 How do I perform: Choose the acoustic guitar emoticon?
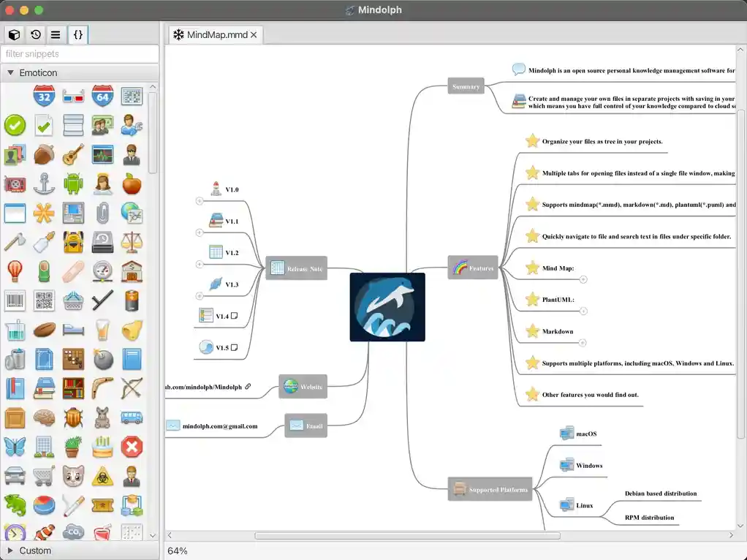(73, 154)
